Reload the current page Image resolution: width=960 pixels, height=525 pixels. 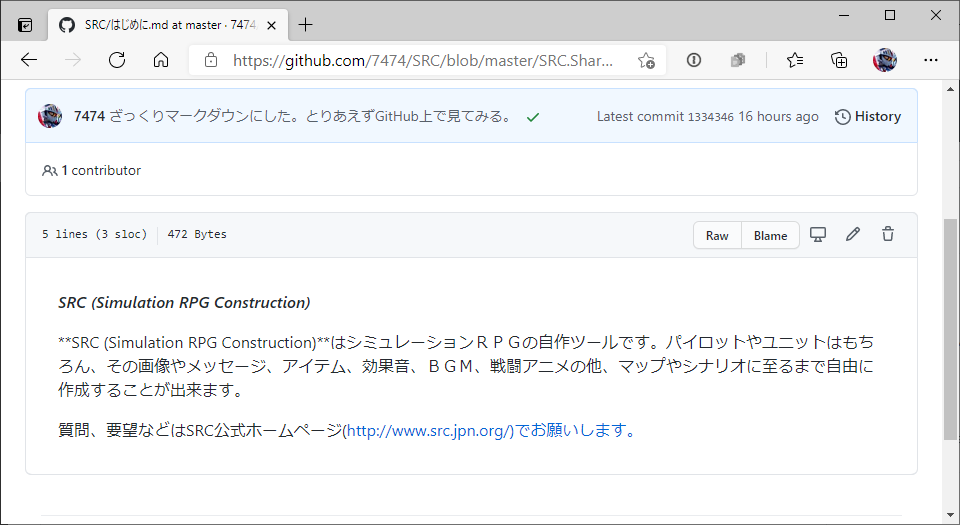[x=117, y=60]
